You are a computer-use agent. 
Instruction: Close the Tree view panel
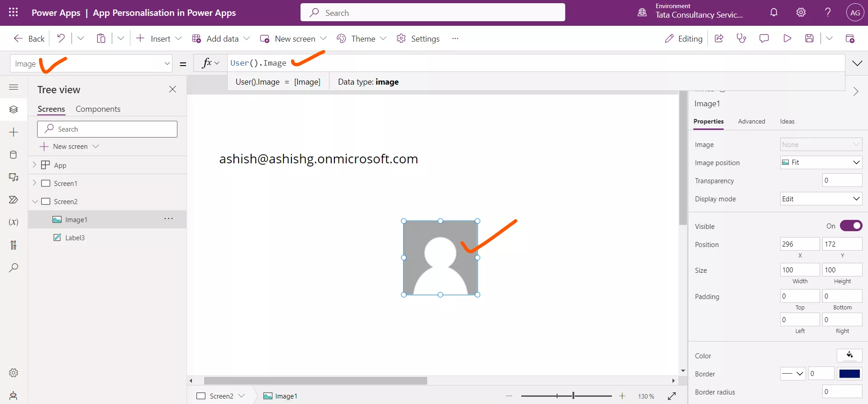[172, 89]
